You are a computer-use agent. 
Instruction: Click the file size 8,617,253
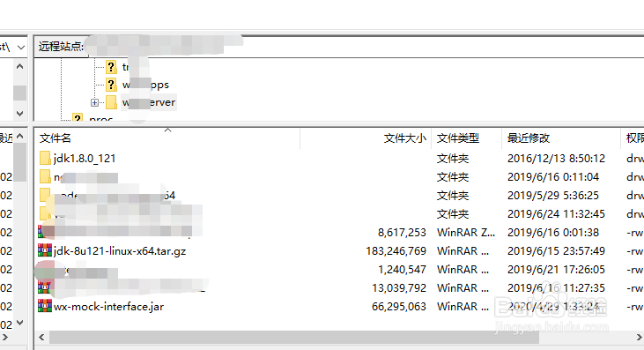tap(402, 233)
